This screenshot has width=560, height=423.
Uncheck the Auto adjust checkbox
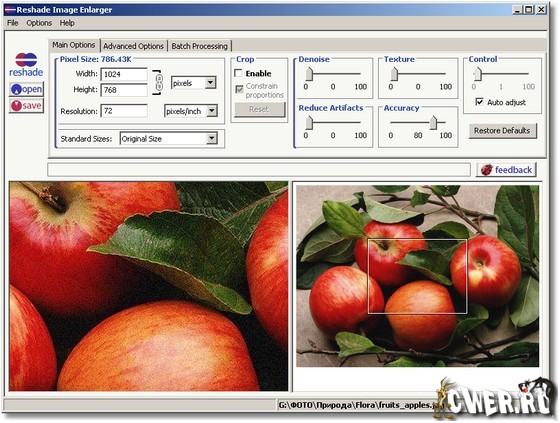click(480, 102)
